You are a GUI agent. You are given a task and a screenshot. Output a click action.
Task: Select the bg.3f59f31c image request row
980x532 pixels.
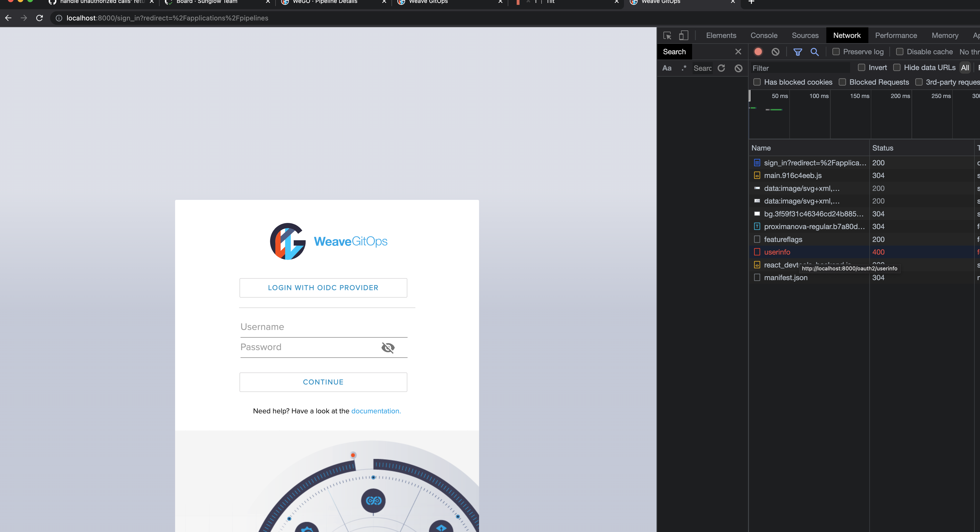(864, 214)
